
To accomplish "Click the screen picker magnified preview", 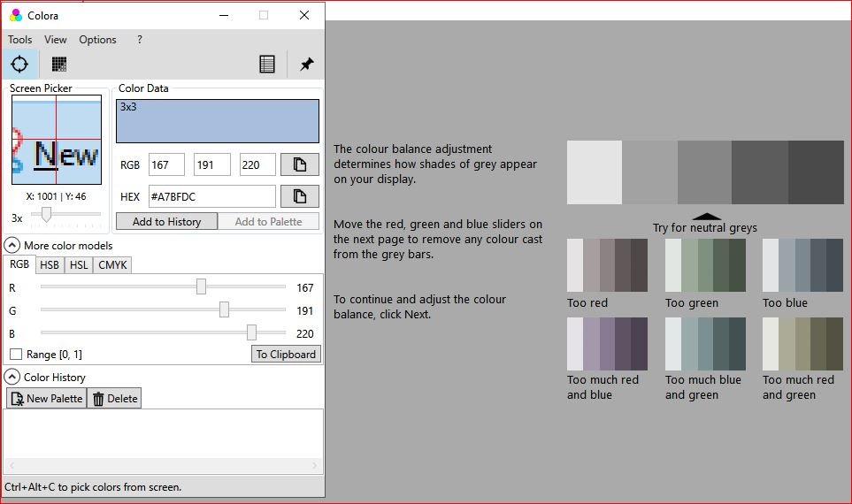I will (57, 140).
